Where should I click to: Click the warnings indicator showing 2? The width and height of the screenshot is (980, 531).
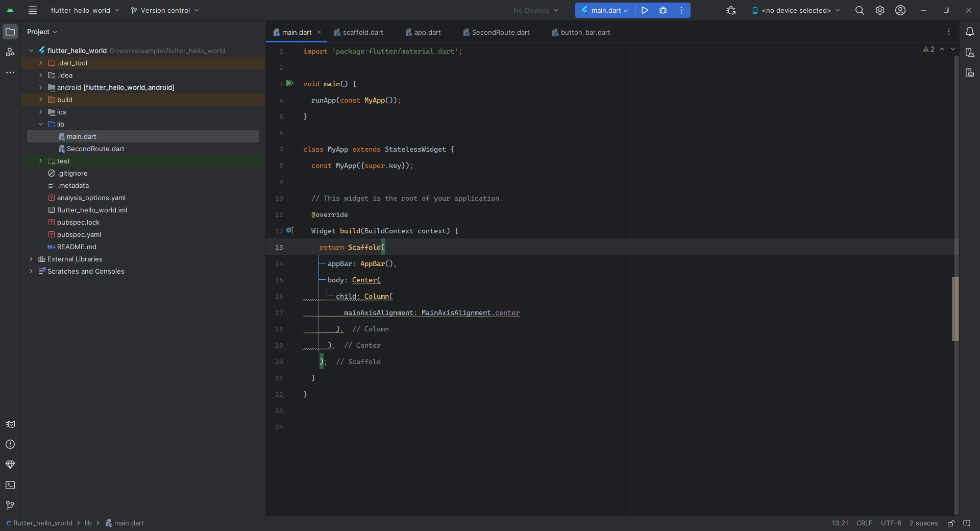(929, 50)
